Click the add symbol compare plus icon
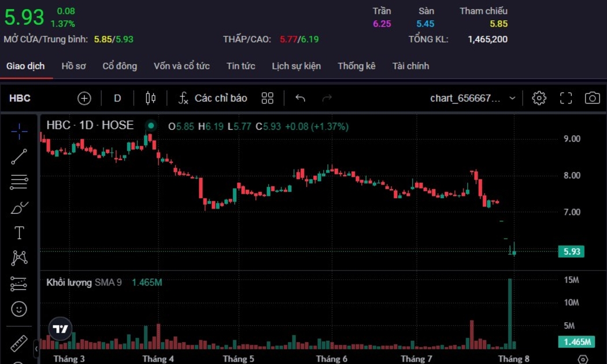This screenshot has height=364, width=607. coord(84,98)
